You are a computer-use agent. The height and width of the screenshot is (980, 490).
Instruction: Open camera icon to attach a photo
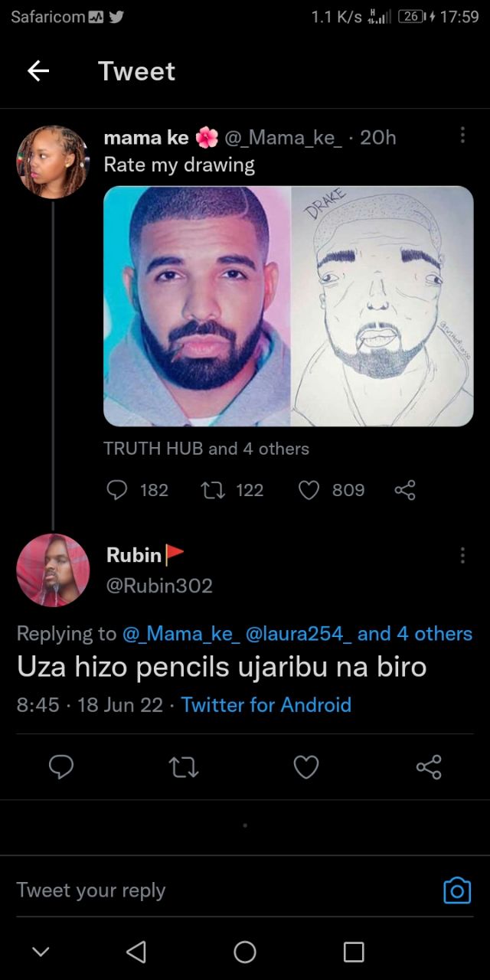tap(457, 890)
